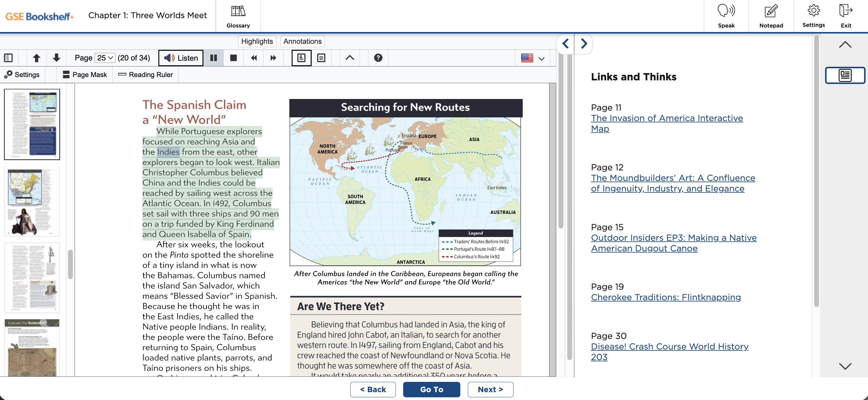Click the Go To button
Image resolution: width=868 pixels, height=400 pixels.
[x=431, y=389]
